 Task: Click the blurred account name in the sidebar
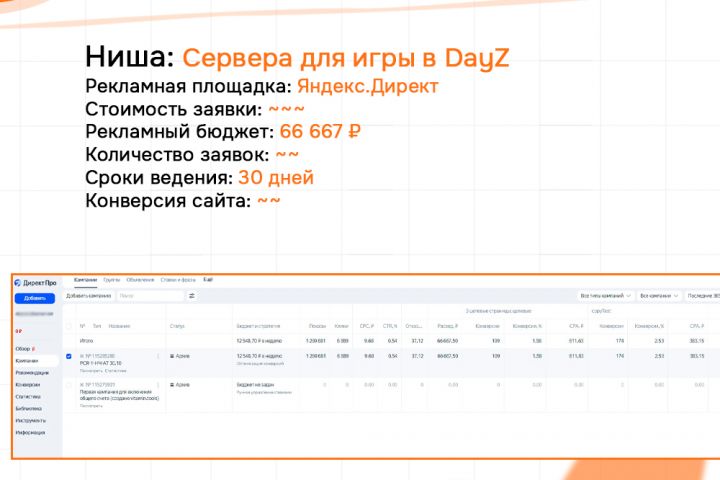point(34,314)
